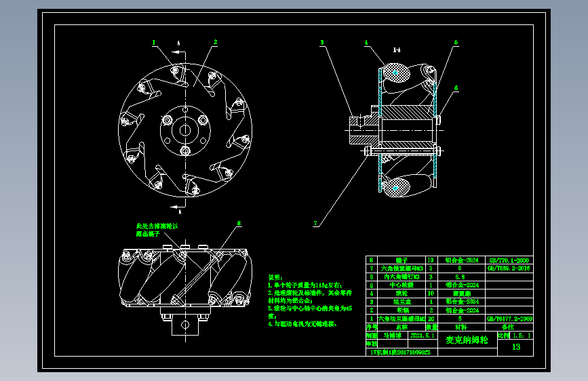Select the class ID text 17机制1班20171009022

pyautogui.click(x=401, y=352)
